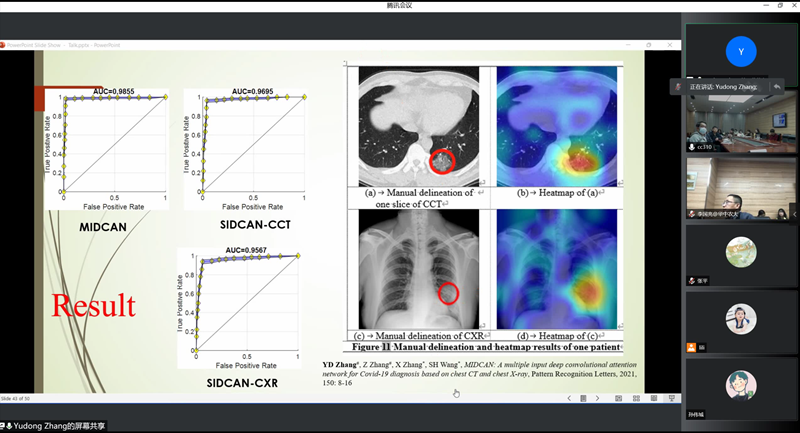Go to the previous slide arrow
This screenshot has height=433, width=800.
click(570, 397)
